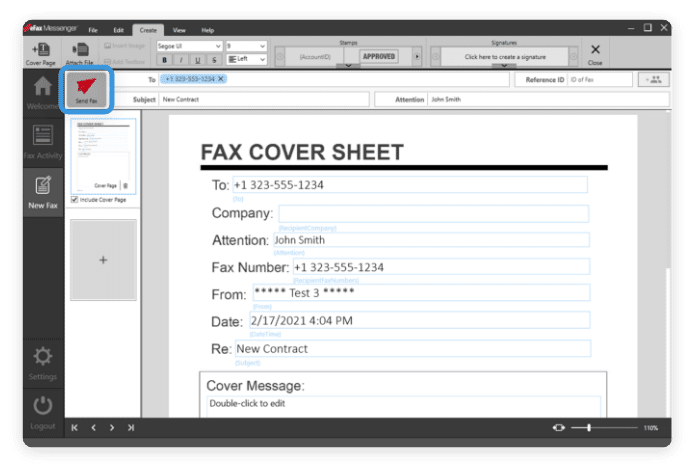Toggle Include Cover Page checkbox
695x473 pixels.
tap(74, 199)
